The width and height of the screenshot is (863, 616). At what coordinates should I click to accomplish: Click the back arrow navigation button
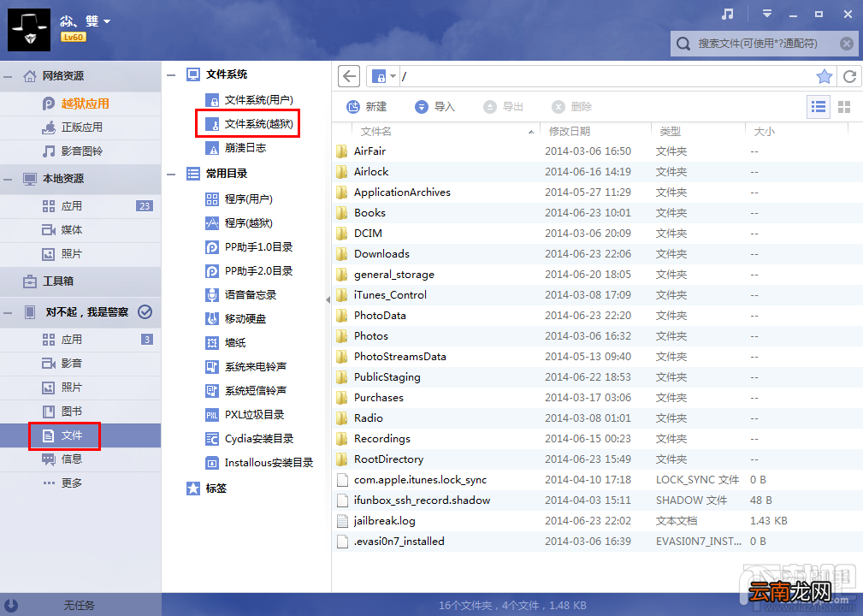click(349, 76)
